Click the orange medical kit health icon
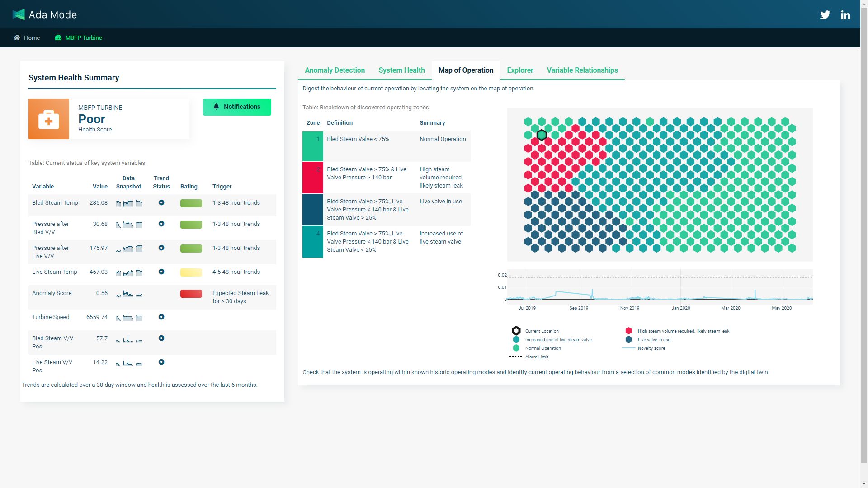The image size is (868, 488). [x=49, y=119]
